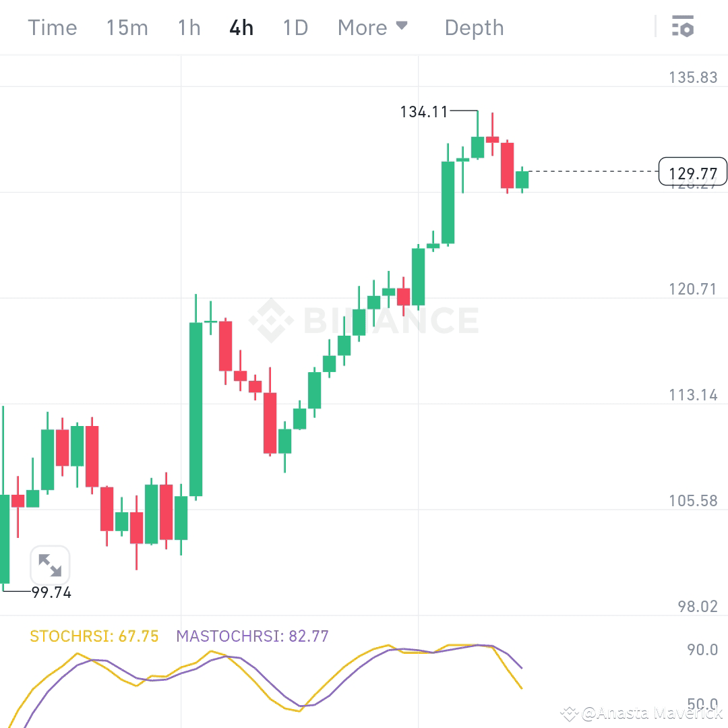
Task: Expand the current price label 129.77
Action: 692,173
